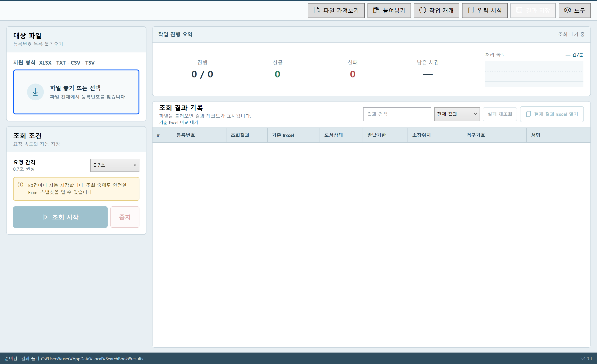Click the 기준 Excel 비교 대기 link
Image resolution: width=597 pixels, height=364 pixels.
[178, 122]
